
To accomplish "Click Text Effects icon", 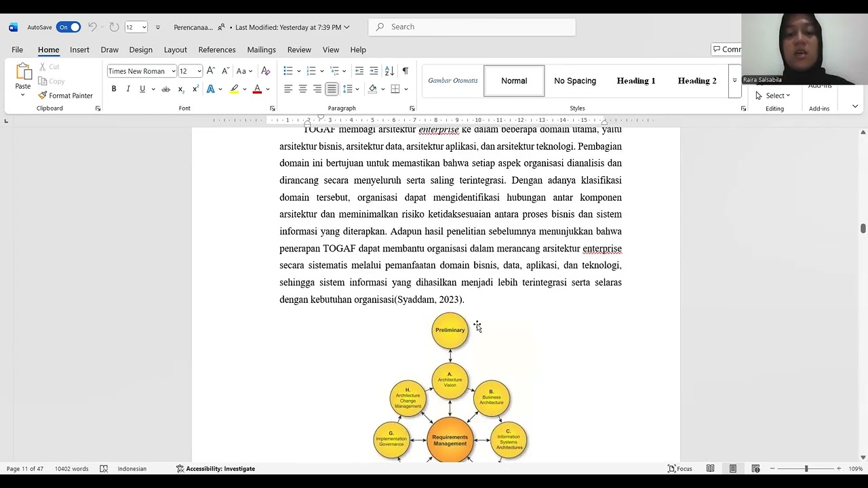I will (x=211, y=89).
